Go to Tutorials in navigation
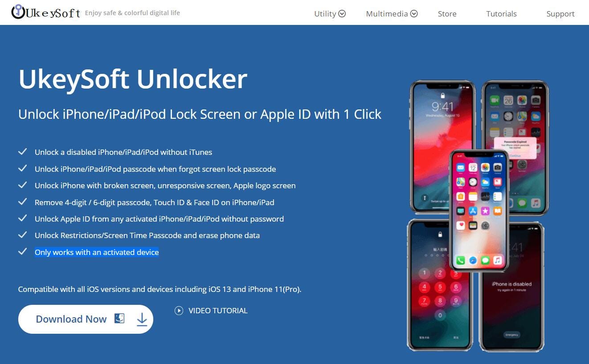The image size is (589, 364). tap(501, 14)
